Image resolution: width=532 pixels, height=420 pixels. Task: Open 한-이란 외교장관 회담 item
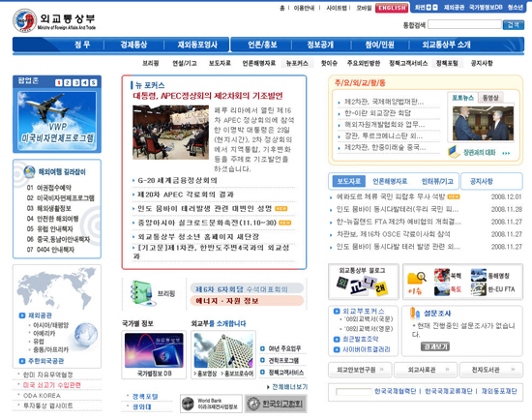tap(377, 113)
